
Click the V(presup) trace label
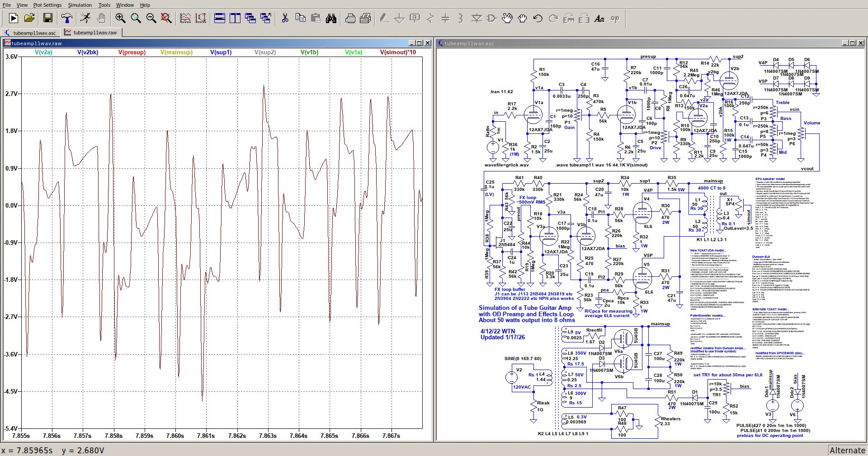click(132, 52)
